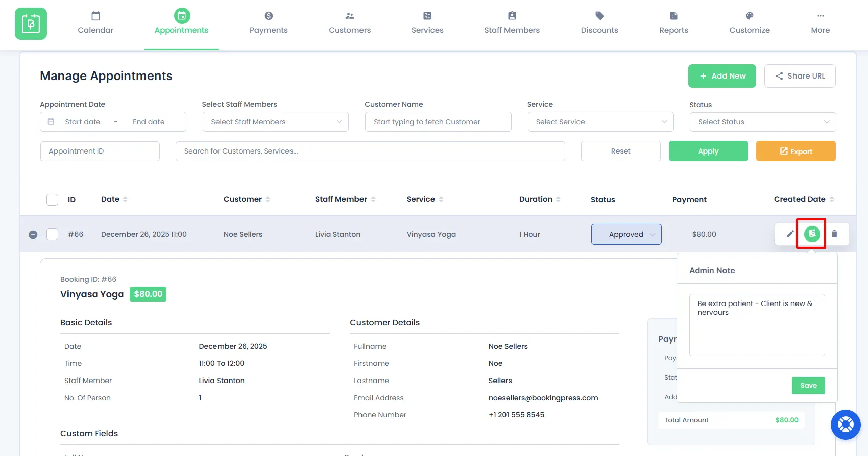Save the admin note

tap(808, 386)
